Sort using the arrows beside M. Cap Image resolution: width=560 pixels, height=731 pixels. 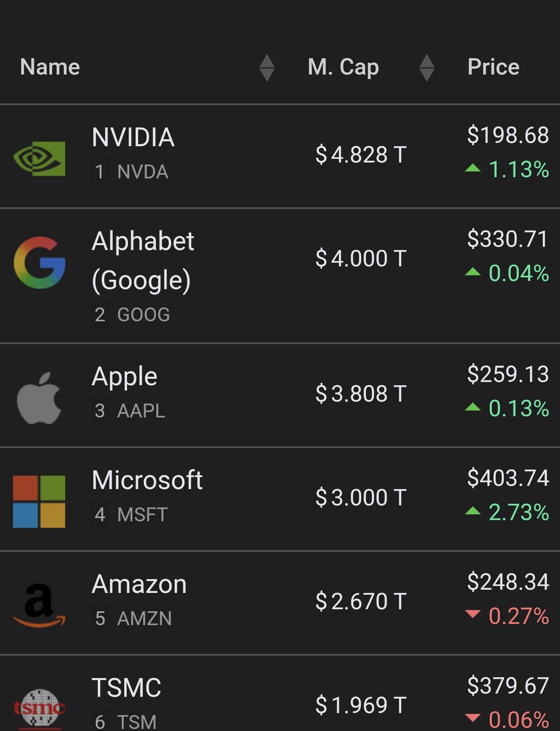(x=426, y=68)
